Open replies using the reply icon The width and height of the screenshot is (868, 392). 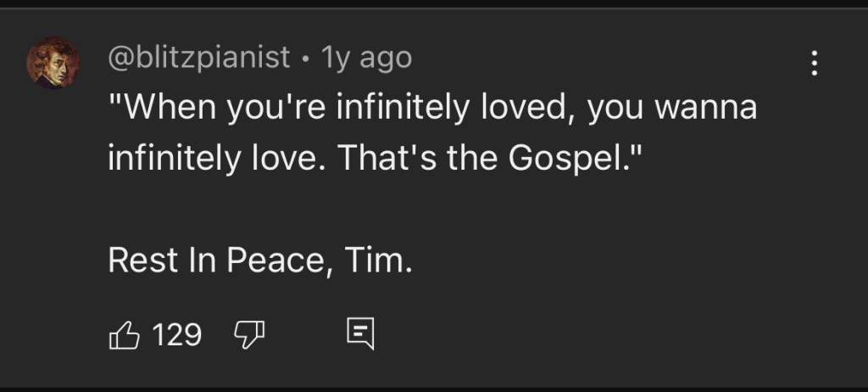coord(360,335)
